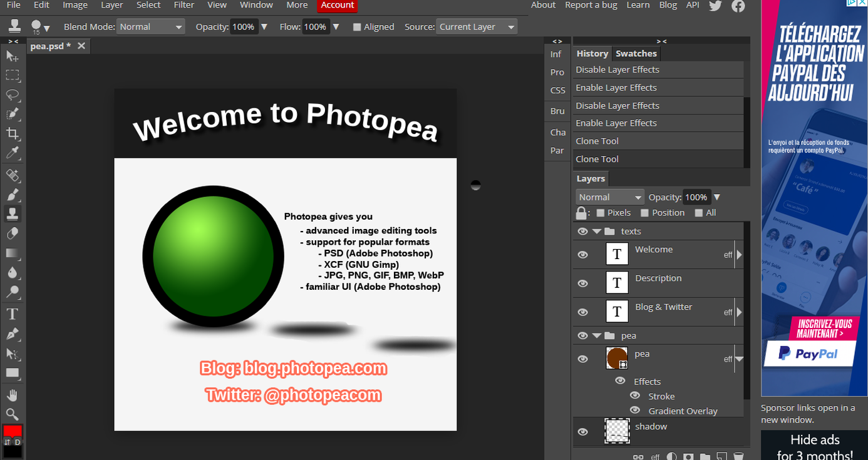Select the Clone Stamp tool
This screenshot has height=460, width=868.
click(12, 214)
